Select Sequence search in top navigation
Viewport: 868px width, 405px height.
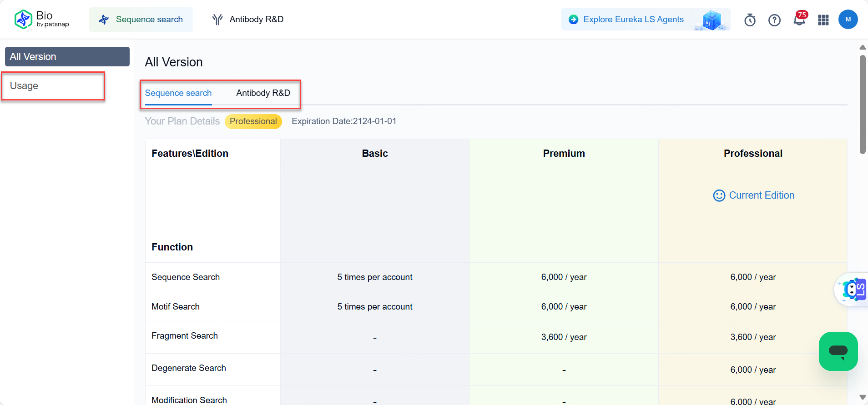141,20
